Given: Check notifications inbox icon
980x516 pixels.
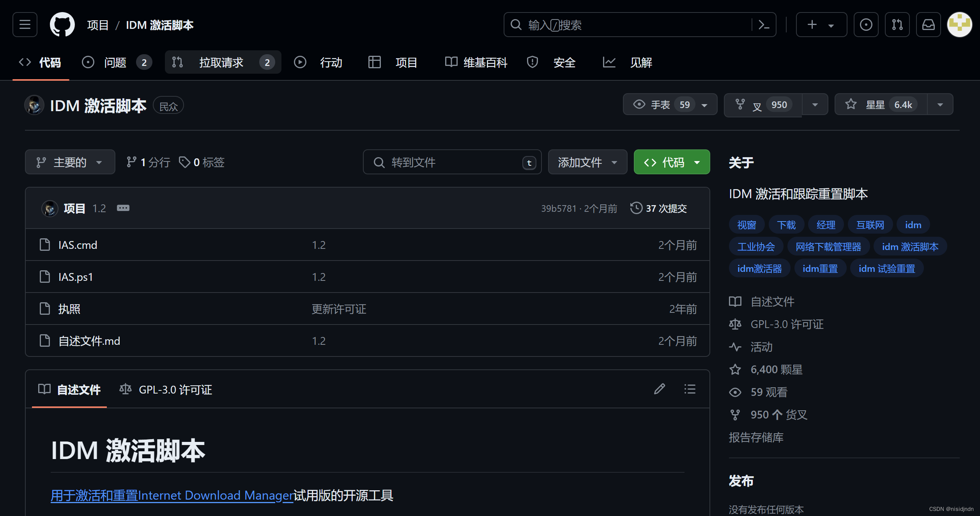Looking at the screenshot, I should (928, 24).
